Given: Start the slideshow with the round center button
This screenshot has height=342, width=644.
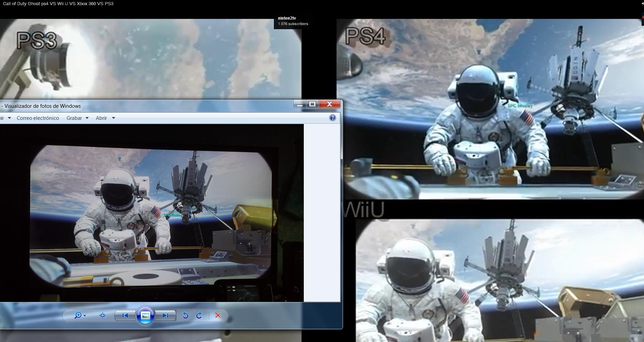Looking at the screenshot, I should tap(145, 316).
